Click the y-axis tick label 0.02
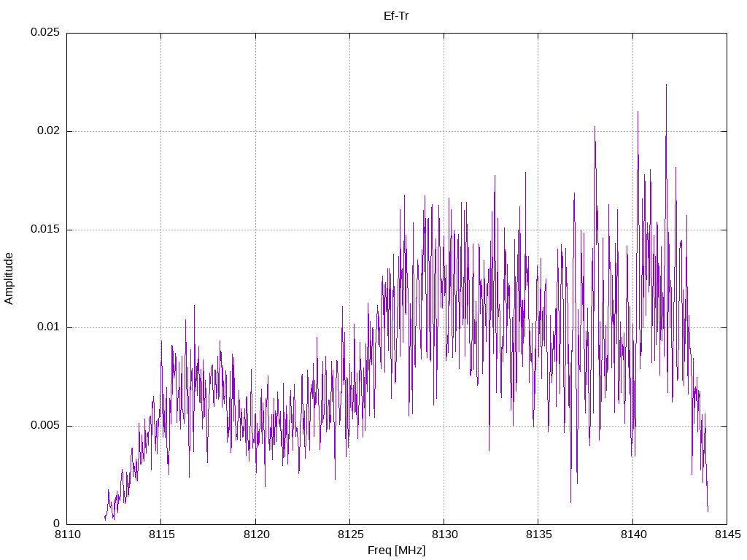 (x=49, y=131)
